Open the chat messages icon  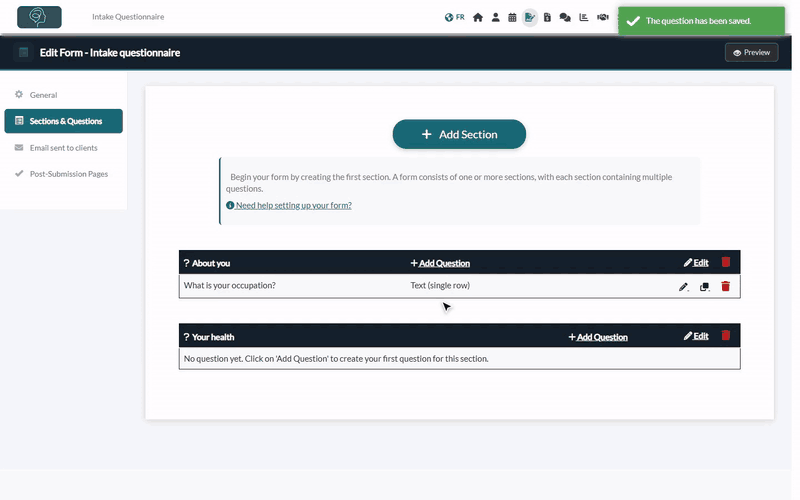coord(565,17)
